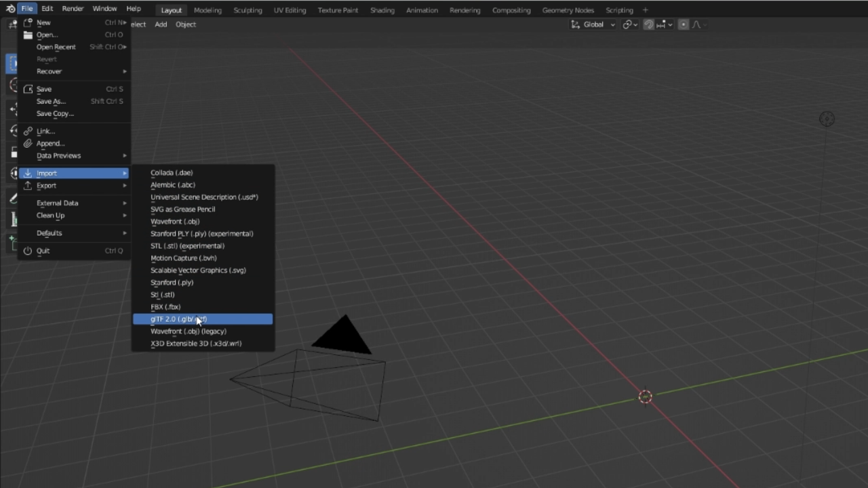
Task: Open the Sculpting workspace tab
Action: point(248,10)
